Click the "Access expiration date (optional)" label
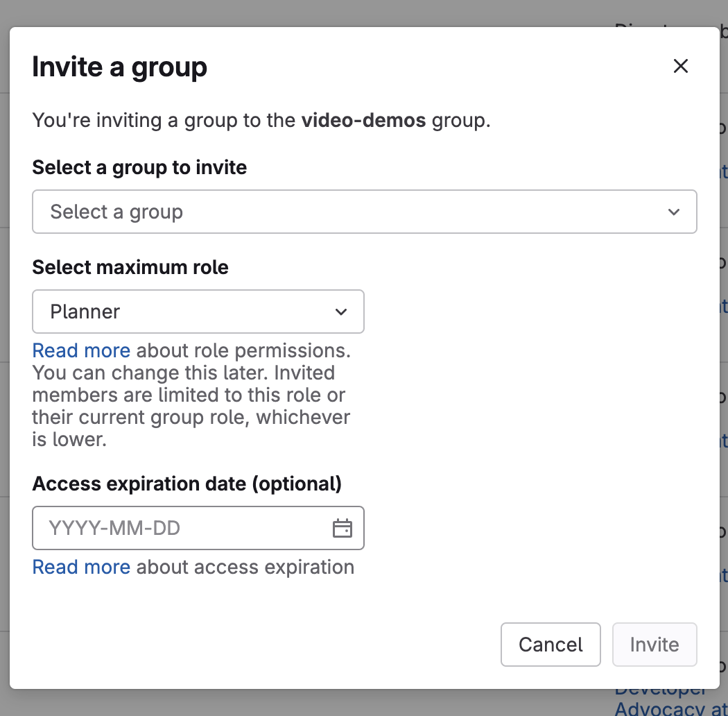The image size is (728, 716). click(186, 484)
